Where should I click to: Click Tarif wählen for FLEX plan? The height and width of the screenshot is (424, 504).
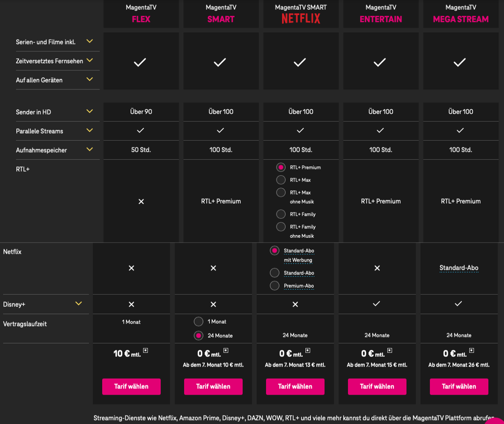(131, 387)
